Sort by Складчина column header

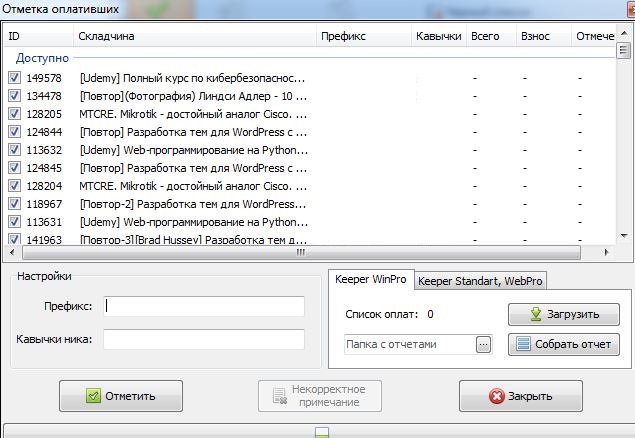pos(107,36)
